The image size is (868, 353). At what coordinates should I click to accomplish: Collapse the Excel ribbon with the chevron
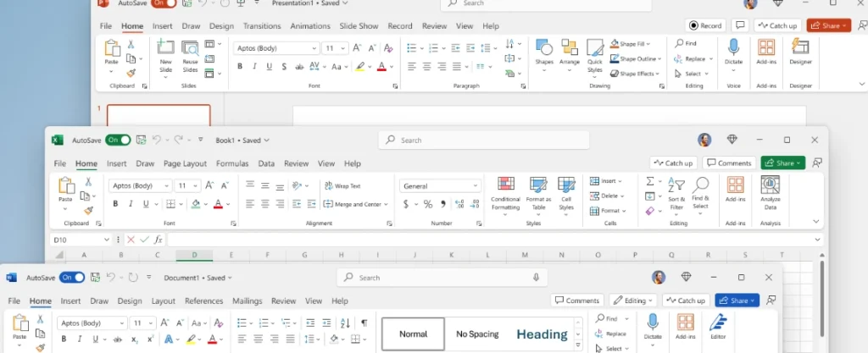(816, 222)
